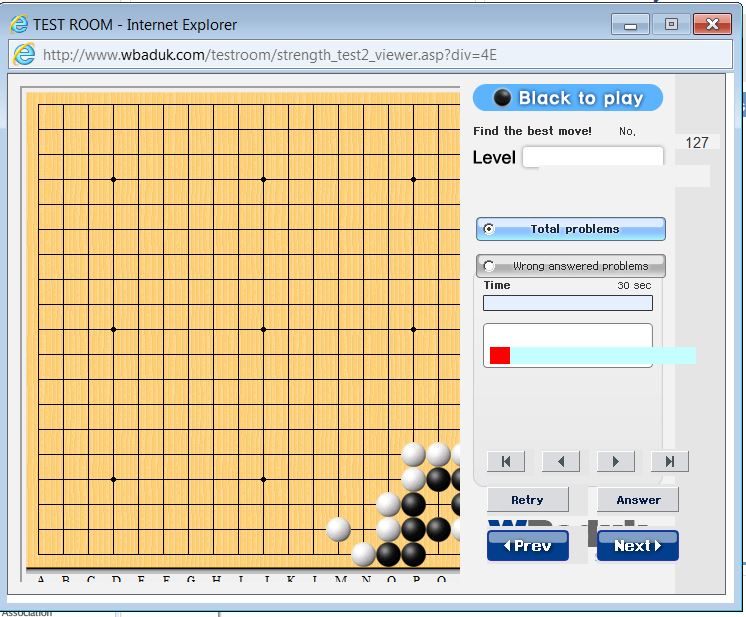
Task: Click the Internet Explorer logo in title bar
Action: click(17, 23)
